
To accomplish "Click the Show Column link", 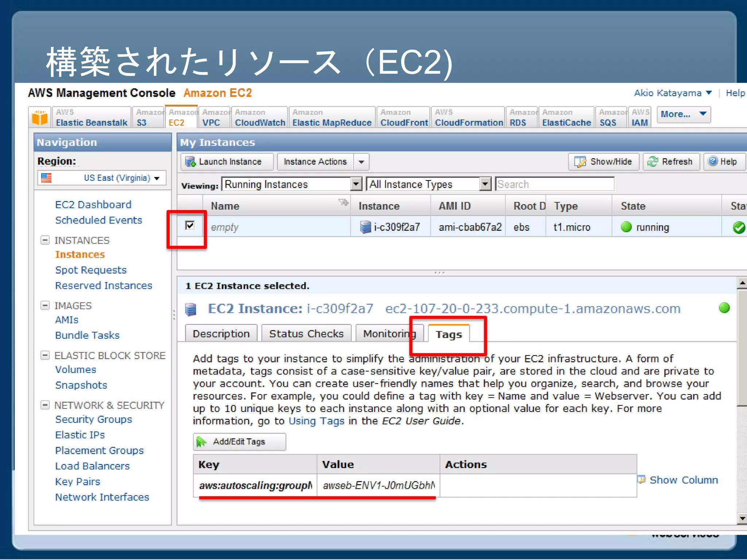I will click(684, 480).
